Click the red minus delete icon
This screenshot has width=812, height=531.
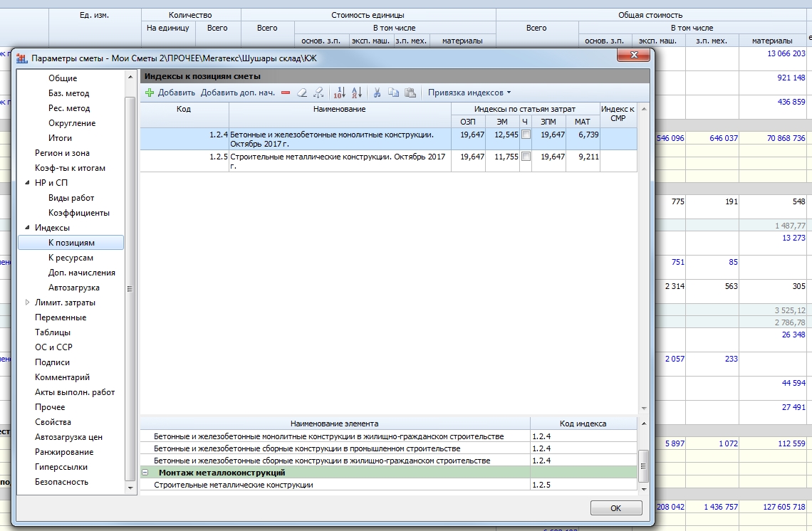pyautogui.click(x=286, y=93)
